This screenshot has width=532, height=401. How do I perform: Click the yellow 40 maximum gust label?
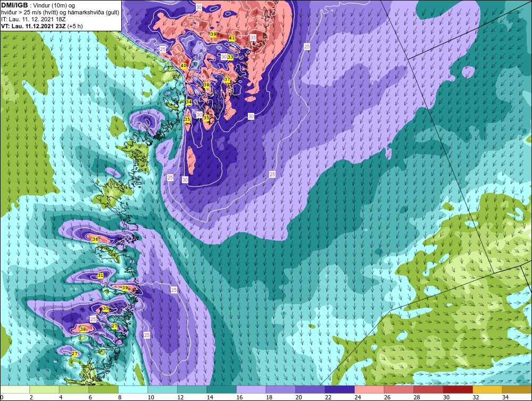click(184, 66)
